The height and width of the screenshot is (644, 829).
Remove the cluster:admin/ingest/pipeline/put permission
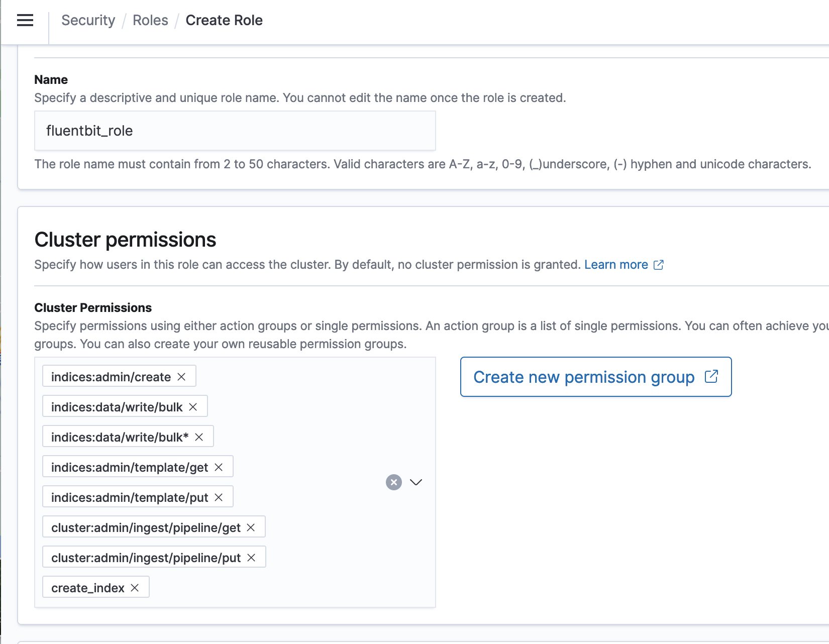tap(252, 557)
